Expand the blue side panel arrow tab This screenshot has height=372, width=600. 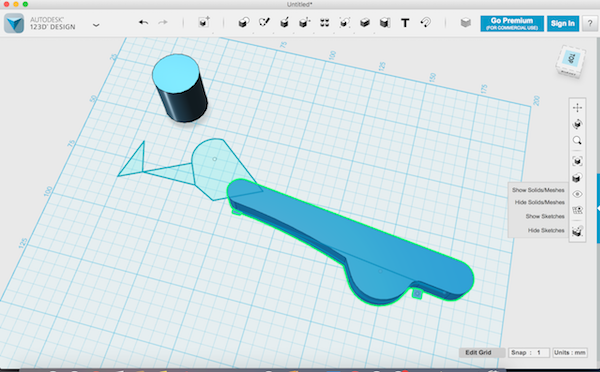tap(598, 208)
